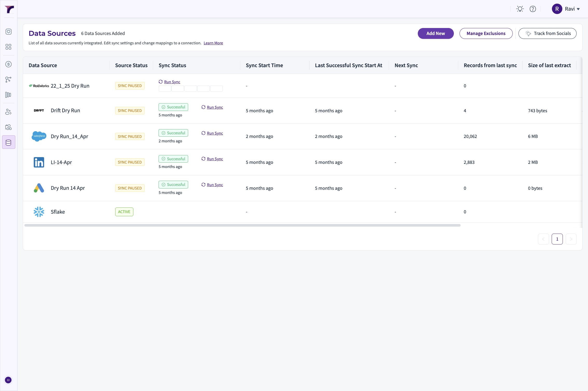Image resolution: width=588 pixels, height=391 pixels.
Task: Click Track from Socials button
Action: tap(547, 33)
